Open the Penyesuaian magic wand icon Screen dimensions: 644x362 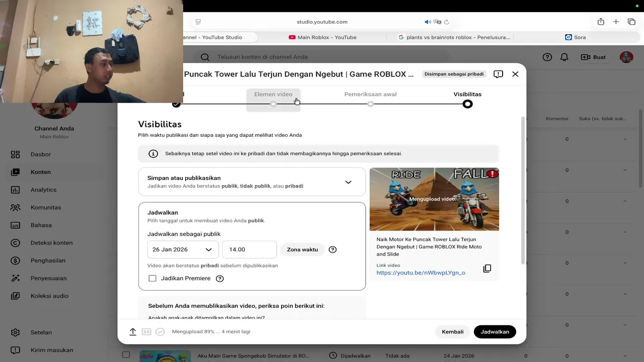pyautogui.click(x=15, y=278)
